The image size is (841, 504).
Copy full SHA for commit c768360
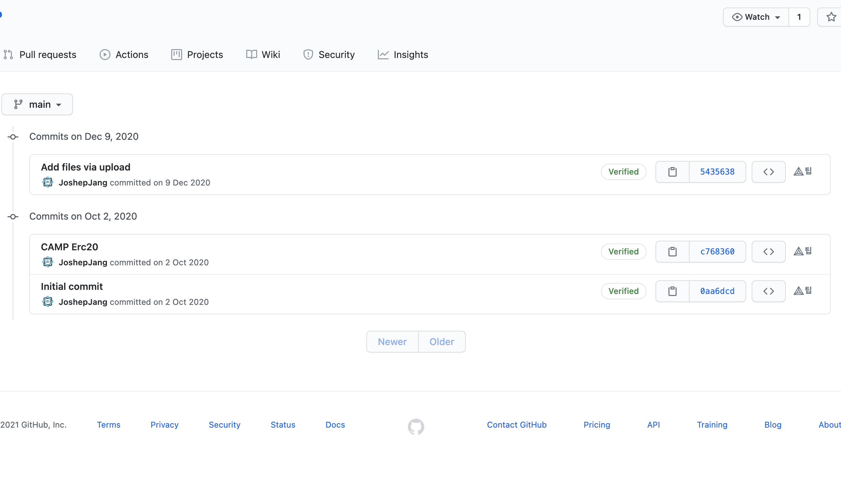672,252
